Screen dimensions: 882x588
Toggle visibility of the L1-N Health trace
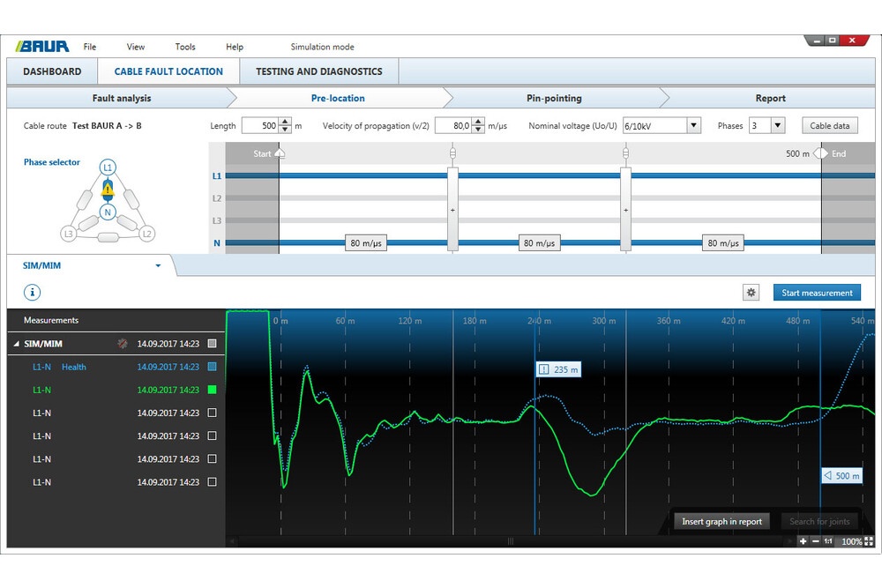click(211, 367)
